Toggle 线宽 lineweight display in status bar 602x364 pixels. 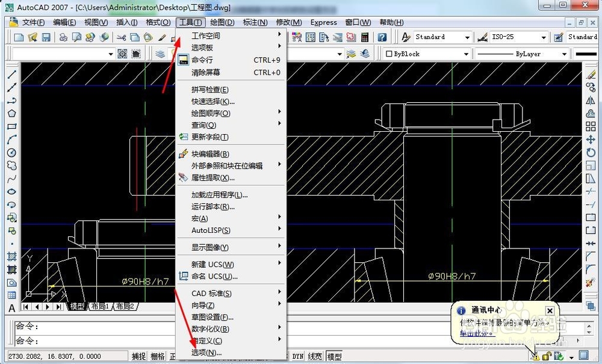[x=315, y=356]
